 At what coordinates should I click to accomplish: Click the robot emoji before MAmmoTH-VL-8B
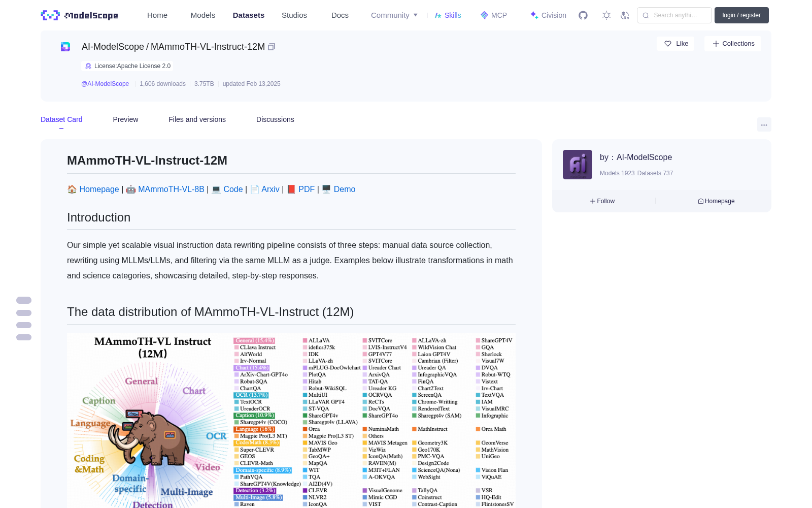tap(131, 189)
